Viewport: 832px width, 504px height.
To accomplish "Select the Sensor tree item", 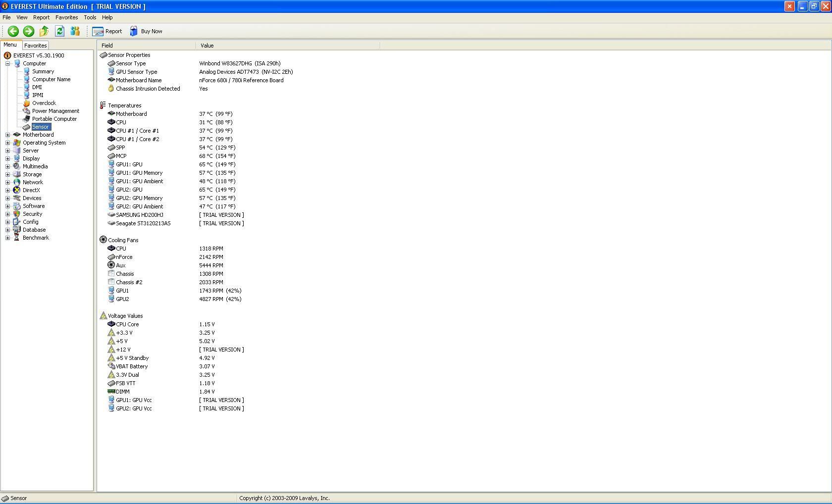I will point(41,127).
